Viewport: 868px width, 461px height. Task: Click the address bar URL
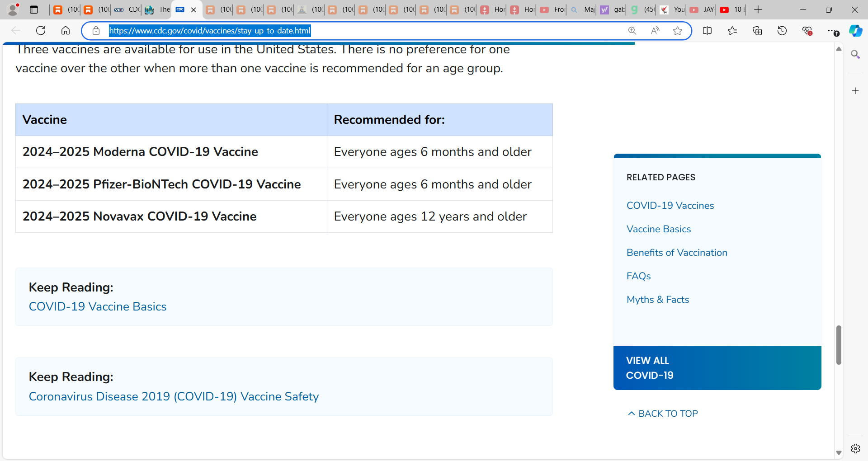(x=210, y=31)
